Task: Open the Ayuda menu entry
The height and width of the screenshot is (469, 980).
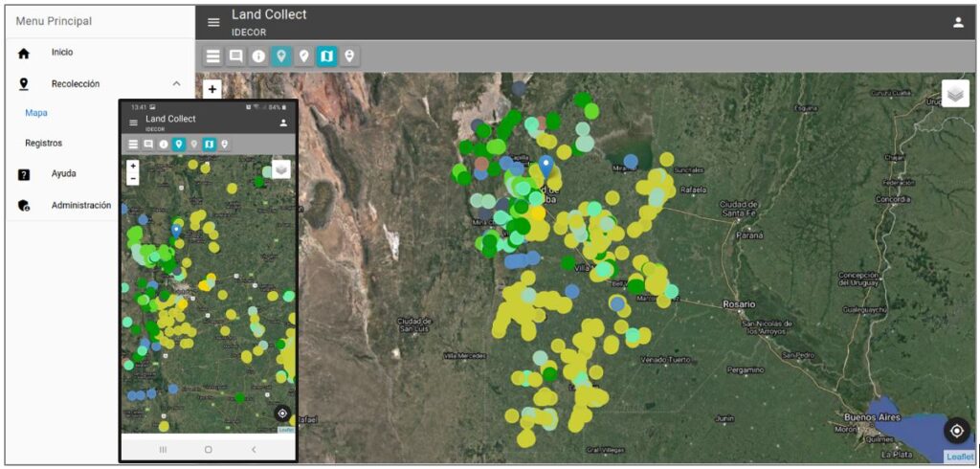Action: pos(64,173)
